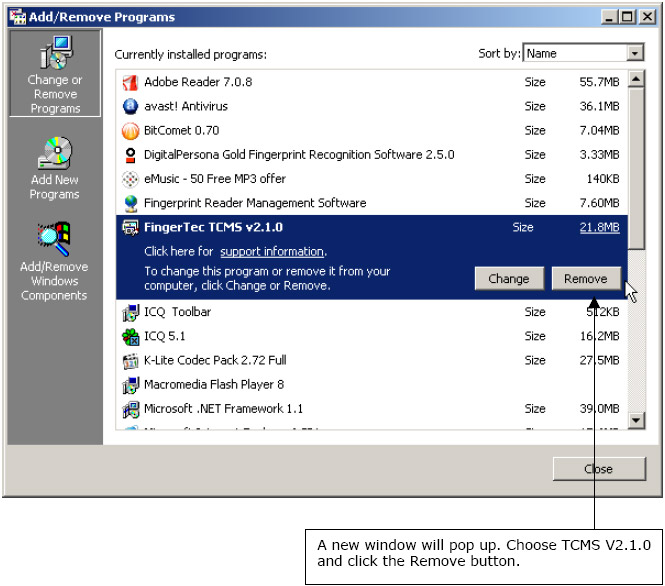The image size is (665, 586).
Task: Click the avast! Antivirus icon
Action: click(x=130, y=106)
